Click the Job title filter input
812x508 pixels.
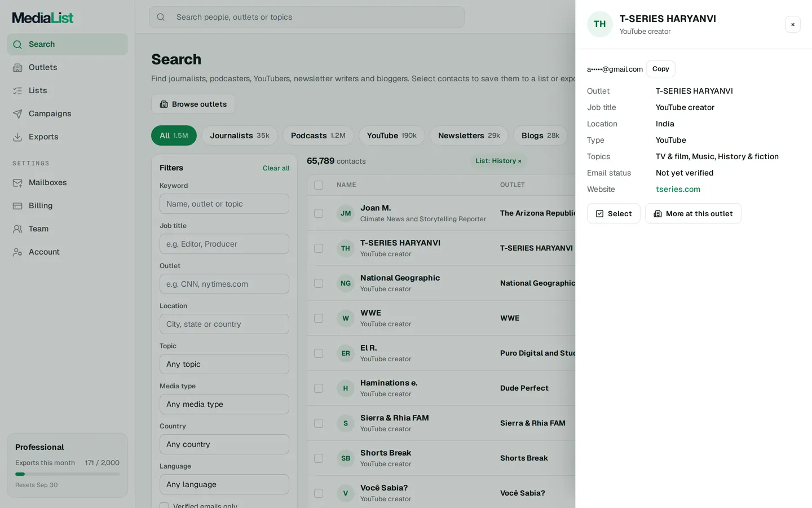click(x=224, y=244)
